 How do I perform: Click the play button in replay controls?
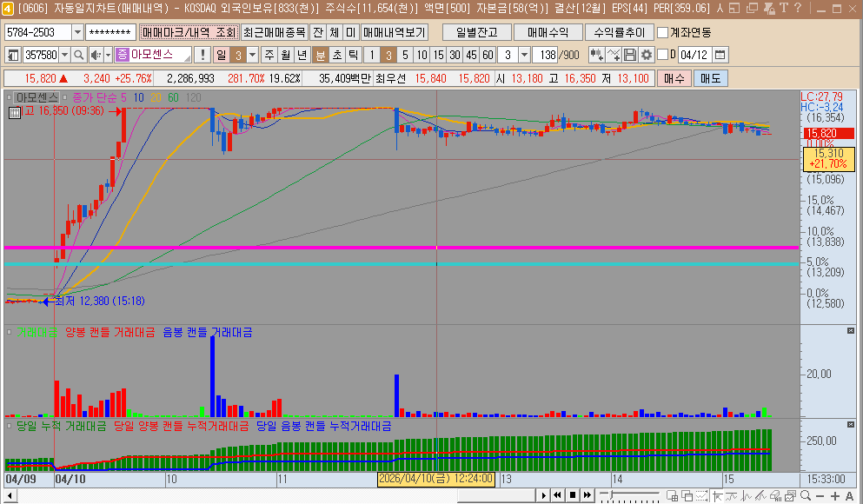[544, 495]
